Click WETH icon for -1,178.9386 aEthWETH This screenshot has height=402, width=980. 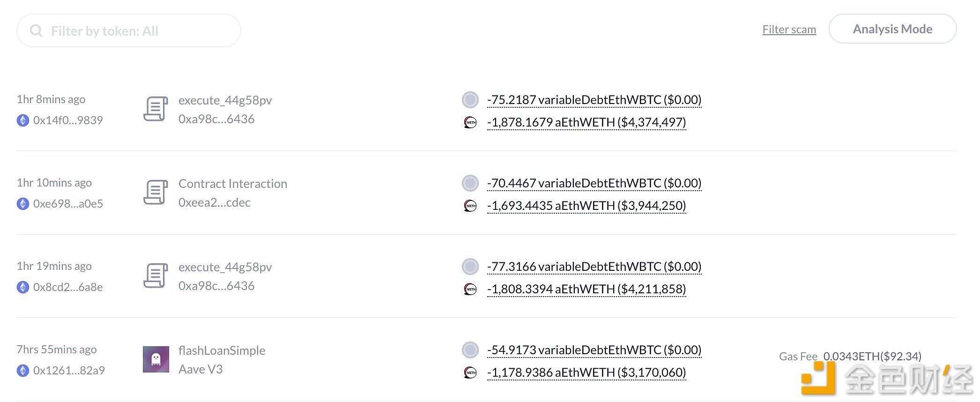coord(470,372)
